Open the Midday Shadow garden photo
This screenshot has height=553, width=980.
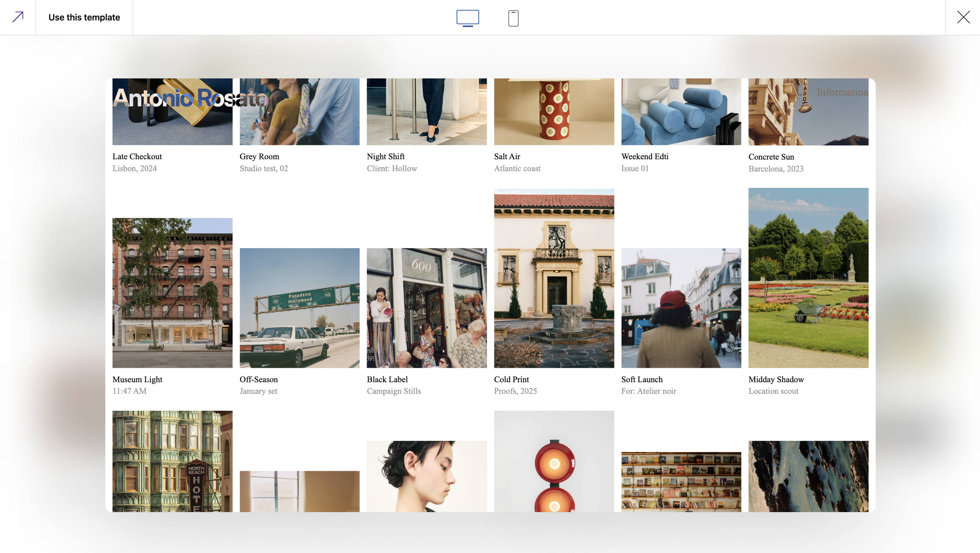(808, 278)
